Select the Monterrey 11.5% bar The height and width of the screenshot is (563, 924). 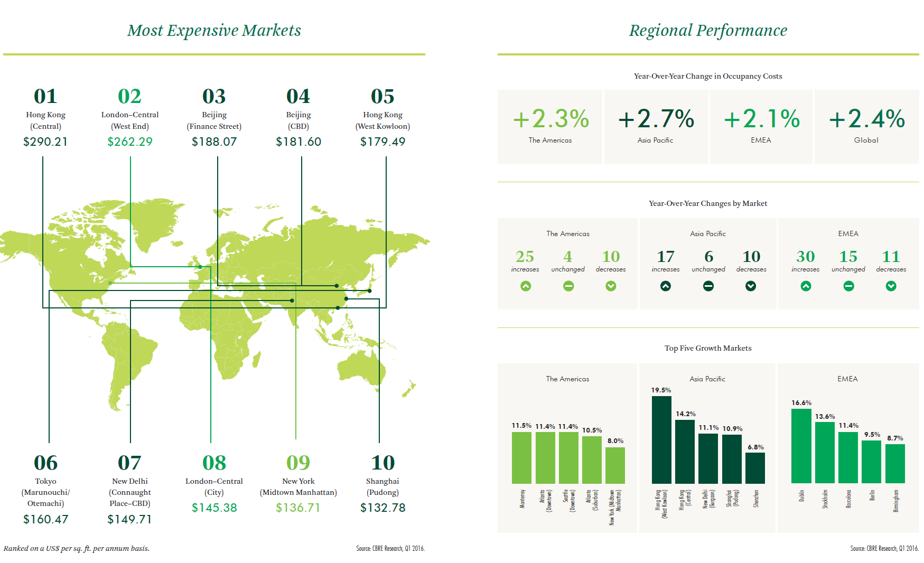click(521, 458)
